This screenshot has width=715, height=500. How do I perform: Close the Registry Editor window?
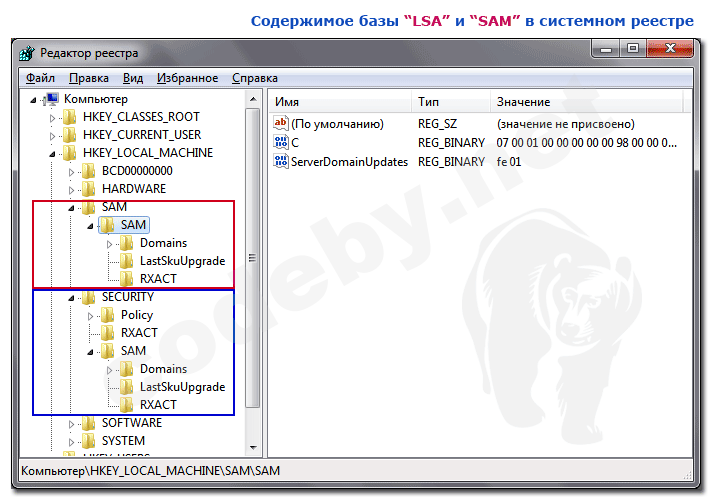click(670, 48)
